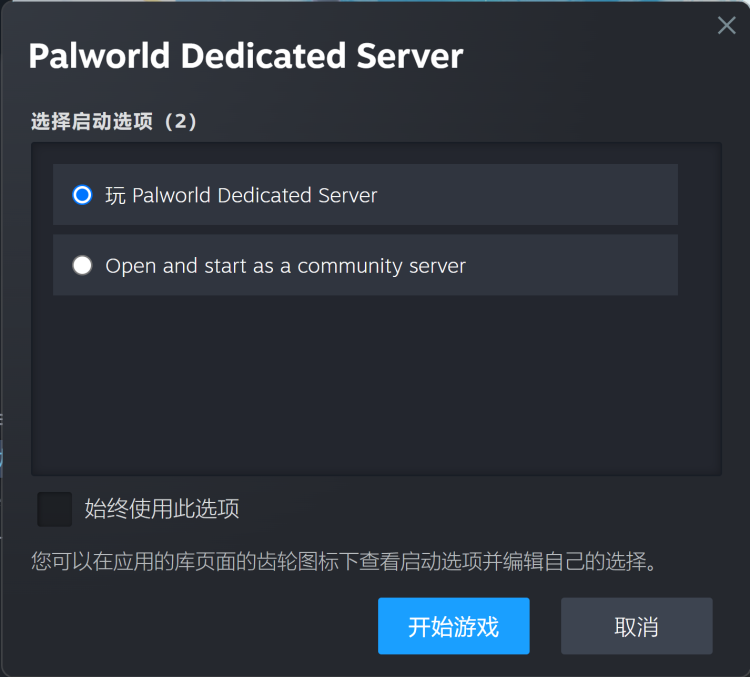The image size is (750, 677).
Task: Select the 玩 Palworld Dedicated Server radio button
Action: coord(82,195)
